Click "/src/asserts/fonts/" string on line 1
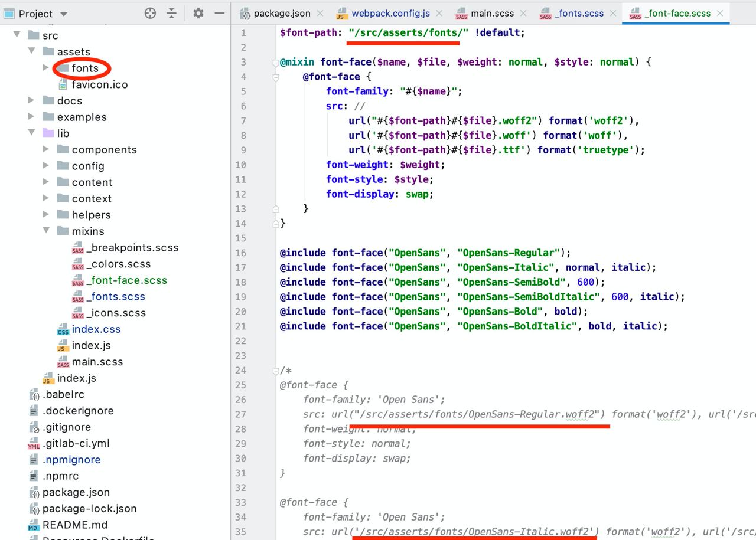 [x=409, y=32]
